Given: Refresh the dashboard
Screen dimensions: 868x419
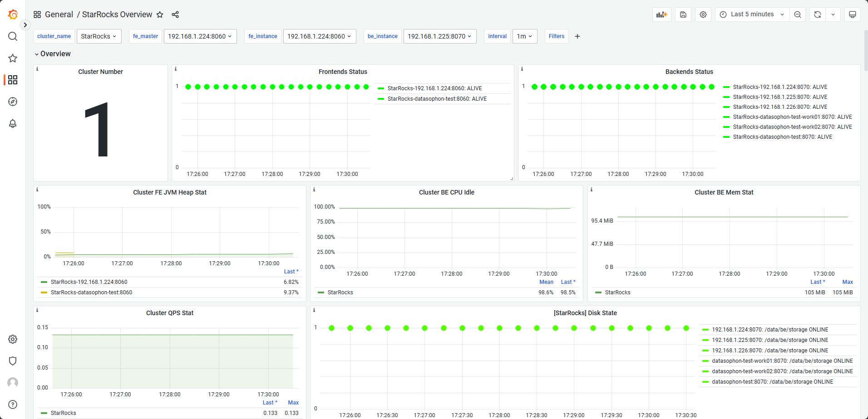Looking at the screenshot, I should (x=818, y=15).
